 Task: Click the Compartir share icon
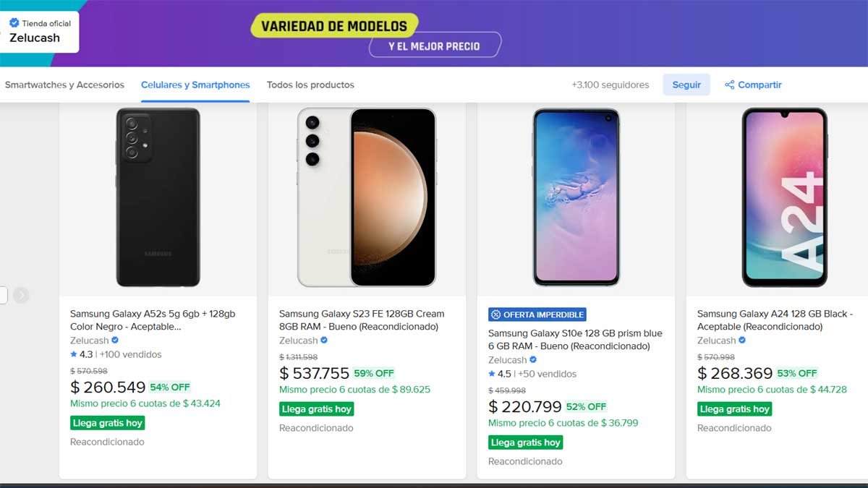(x=731, y=85)
